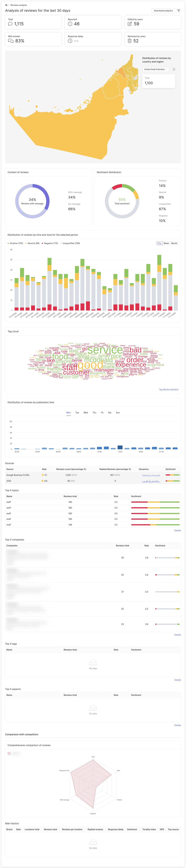Viewport: 186px width, 868px height.
Task: Click the Reported exclamation icon
Action: click(70, 24)
